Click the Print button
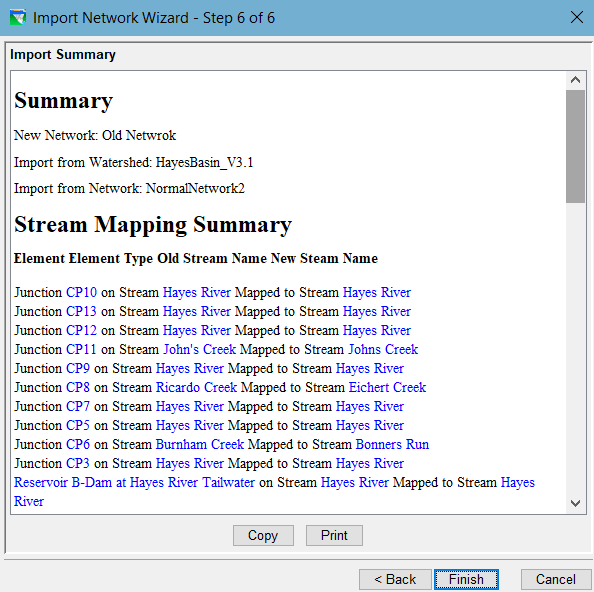 (334, 535)
